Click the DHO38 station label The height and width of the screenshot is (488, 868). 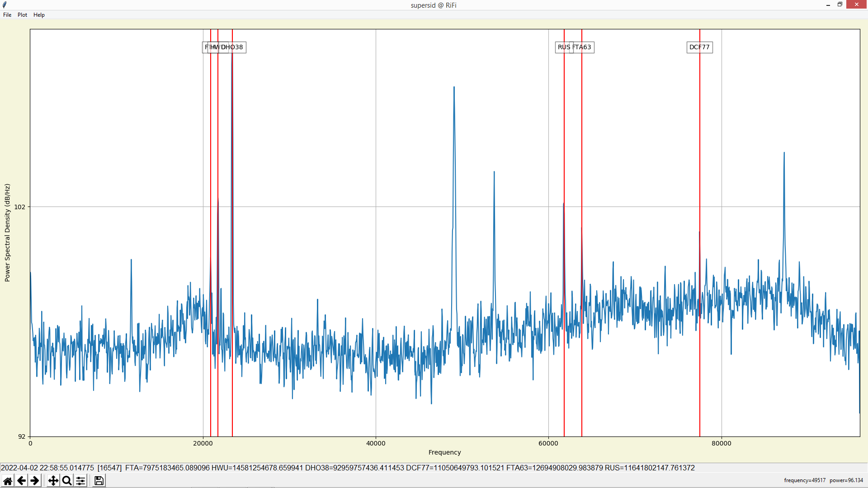[x=232, y=47]
